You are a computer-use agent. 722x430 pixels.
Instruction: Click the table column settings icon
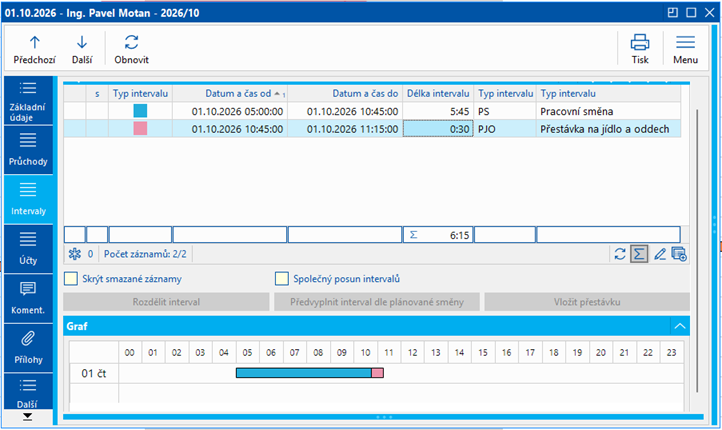(x=679, y=254)
